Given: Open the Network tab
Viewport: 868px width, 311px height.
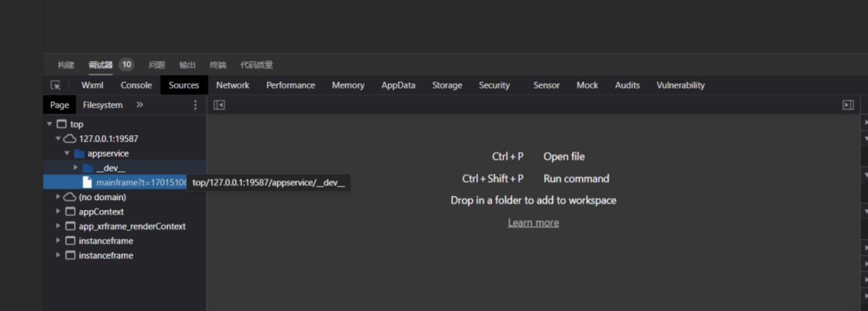Looking at the screenshot, I should tap(233, 85).
